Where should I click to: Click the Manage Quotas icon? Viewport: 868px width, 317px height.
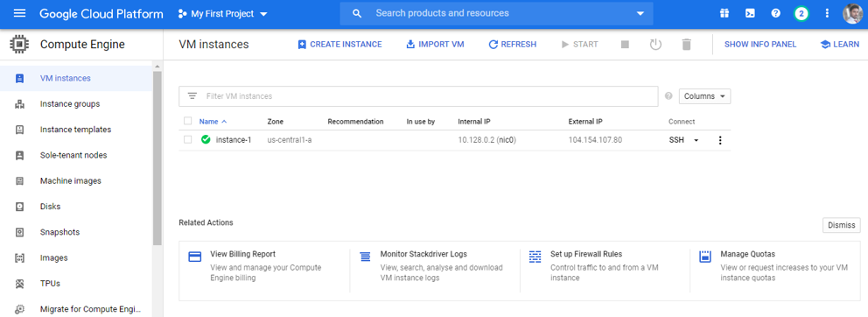click(x=704, y=257)
